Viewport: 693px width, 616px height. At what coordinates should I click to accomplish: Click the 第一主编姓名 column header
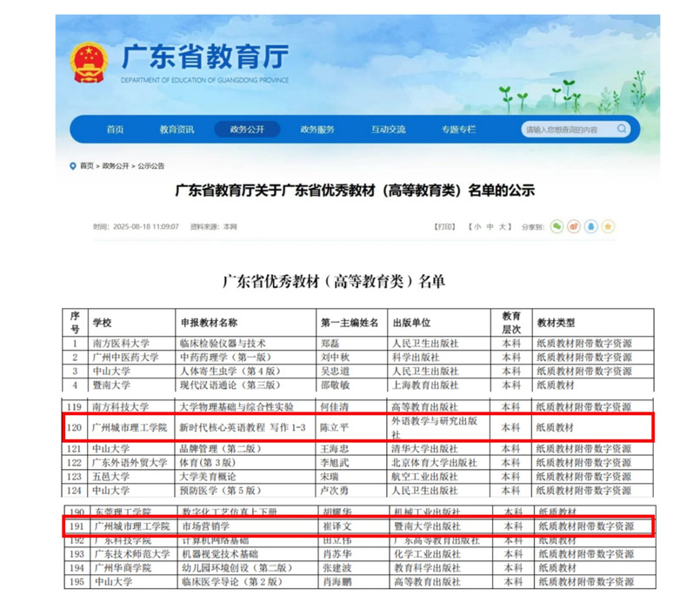350,323
